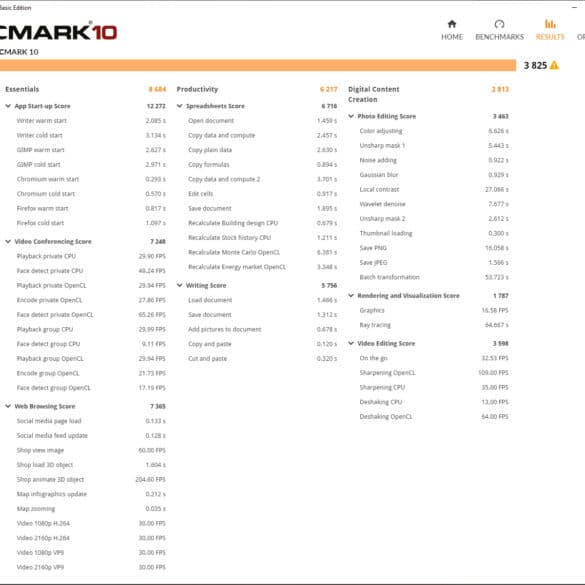Viewport: 585px width, 585px height.
Task: Click the Benchmarks gauge icon
Action: click(x=499, y=24)
